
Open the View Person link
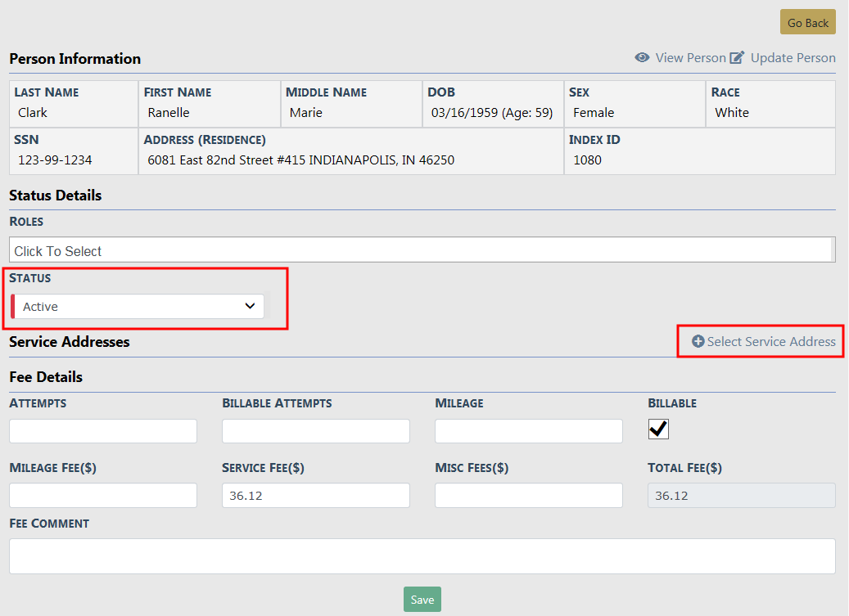pyautogui.click(x=690, y=58)
